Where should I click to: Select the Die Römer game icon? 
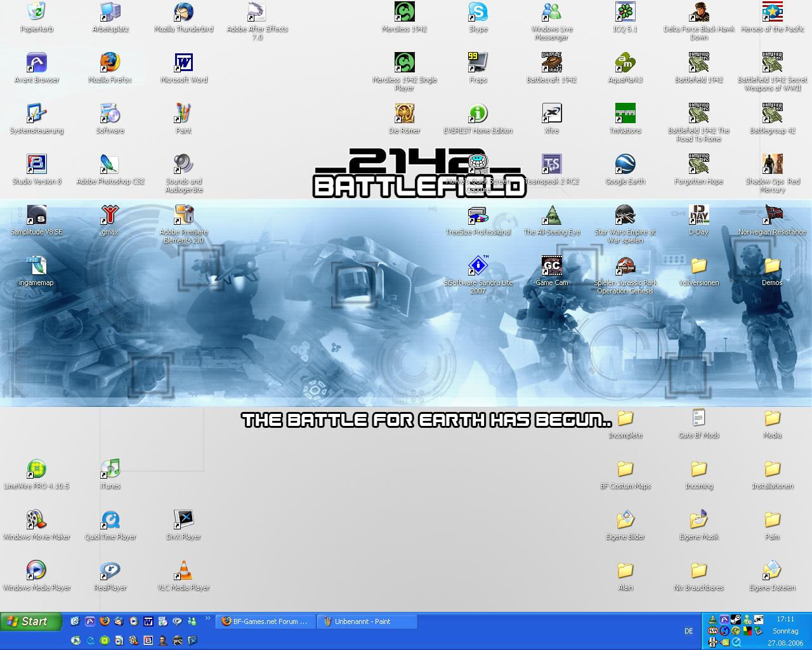(405, 113)
